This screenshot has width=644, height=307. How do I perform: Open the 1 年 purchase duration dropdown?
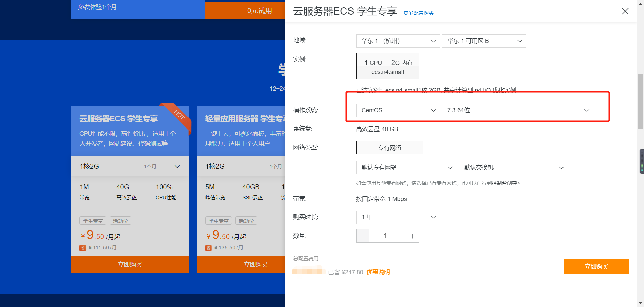398,217
